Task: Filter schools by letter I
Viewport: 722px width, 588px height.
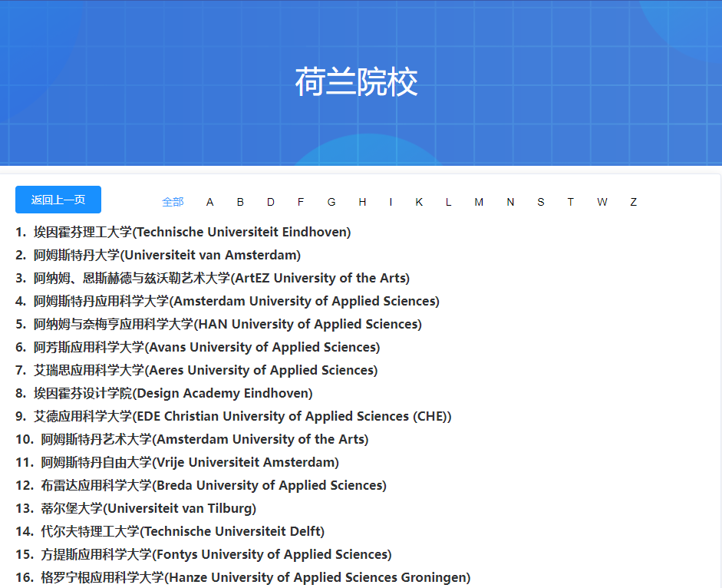Action: 391,202
